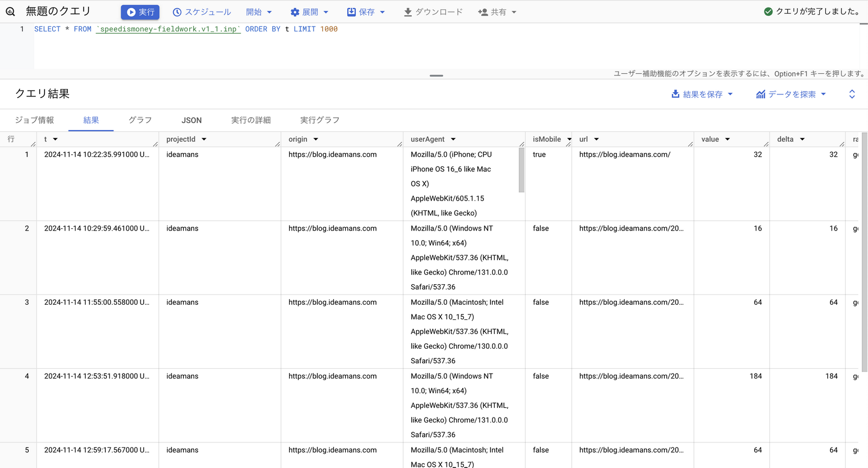The height and width of the screenshot is (468, 868).
Task: Click the share person-add icon
Action: coord(483,12)
